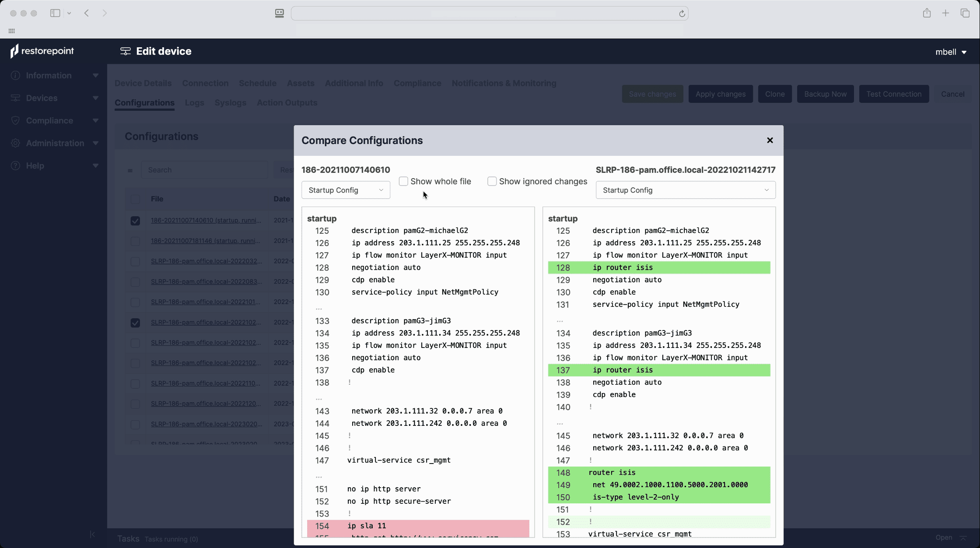The width and height of the screenshot is (980, 548).
Task: Toggle the select-all checkbox in File header
Action: coord(135,199)
